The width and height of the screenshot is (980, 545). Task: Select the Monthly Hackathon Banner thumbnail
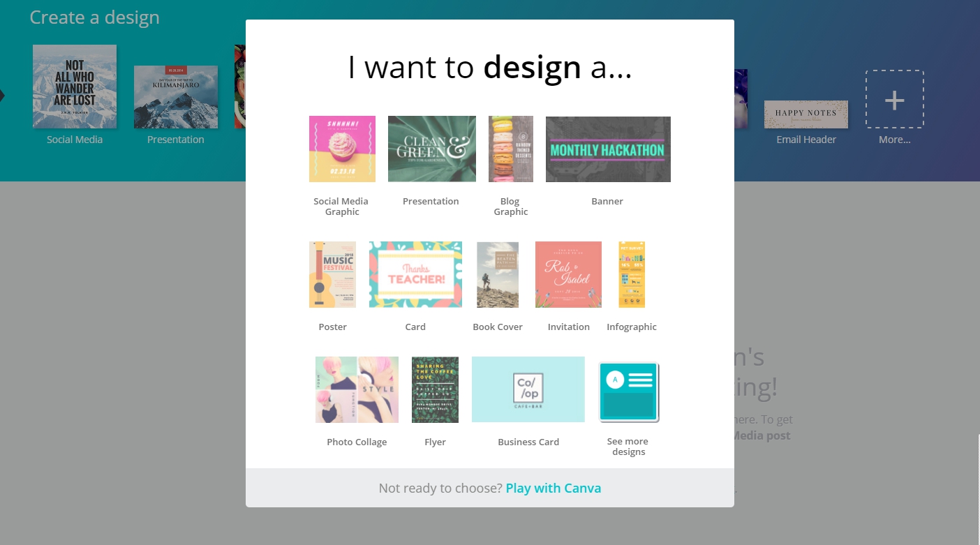click(x=608, y=149)
